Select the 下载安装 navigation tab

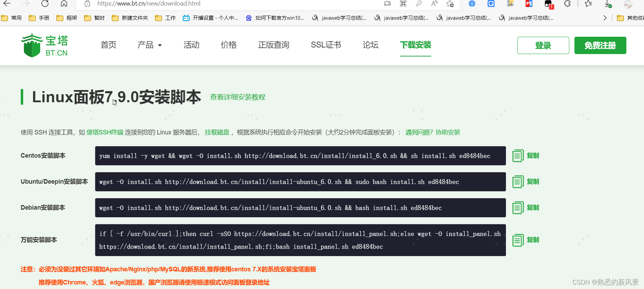pyautogui.click(x=416, y=45)
